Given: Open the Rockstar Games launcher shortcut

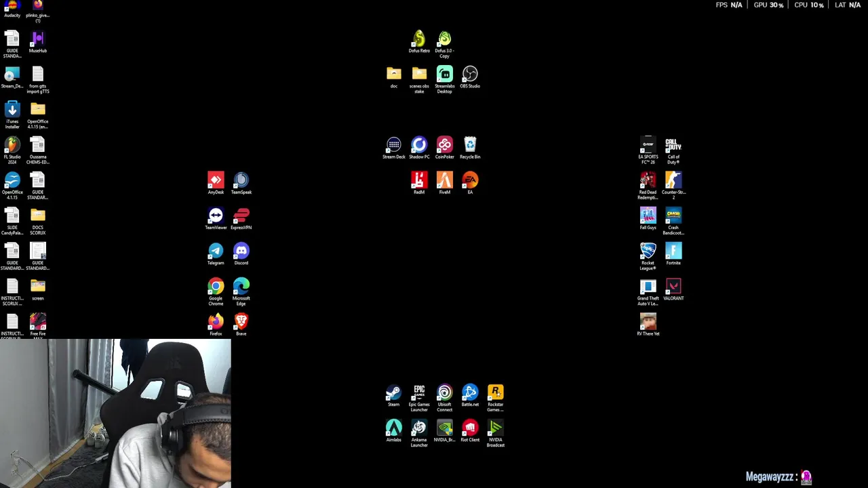Looking at the screenshot, I should [x=496, y=398].
